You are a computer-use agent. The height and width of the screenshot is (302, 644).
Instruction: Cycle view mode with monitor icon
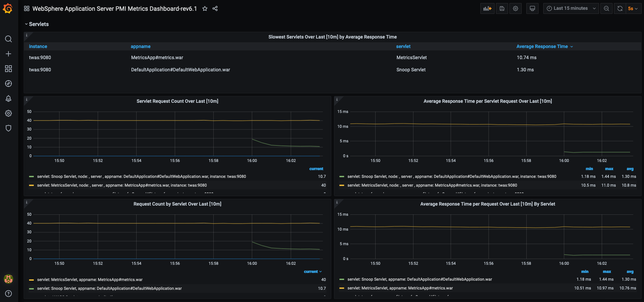point(532,8)
